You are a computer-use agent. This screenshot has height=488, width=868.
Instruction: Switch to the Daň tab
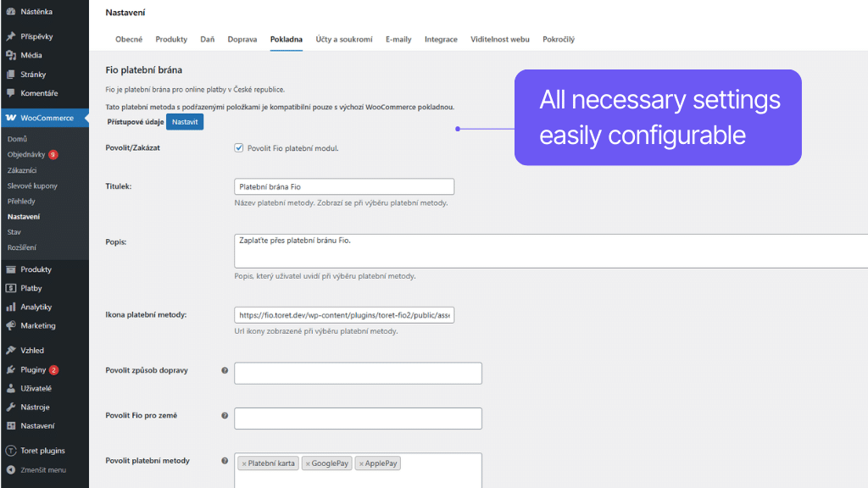tap(208, 39)
